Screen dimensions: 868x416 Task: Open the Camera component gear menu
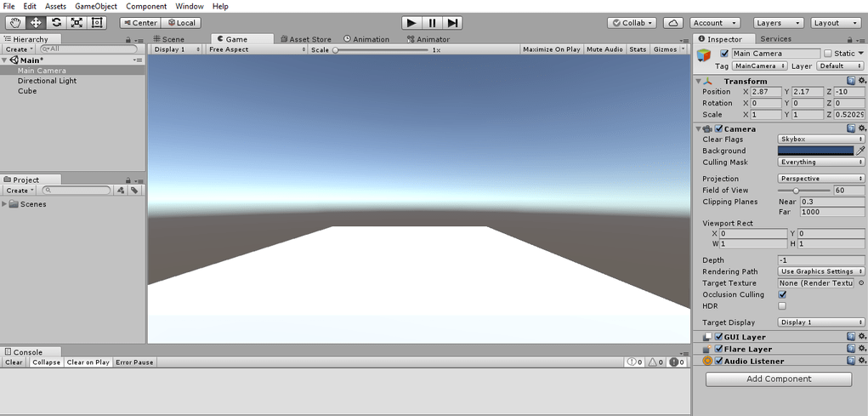click(x=861, y=128)
